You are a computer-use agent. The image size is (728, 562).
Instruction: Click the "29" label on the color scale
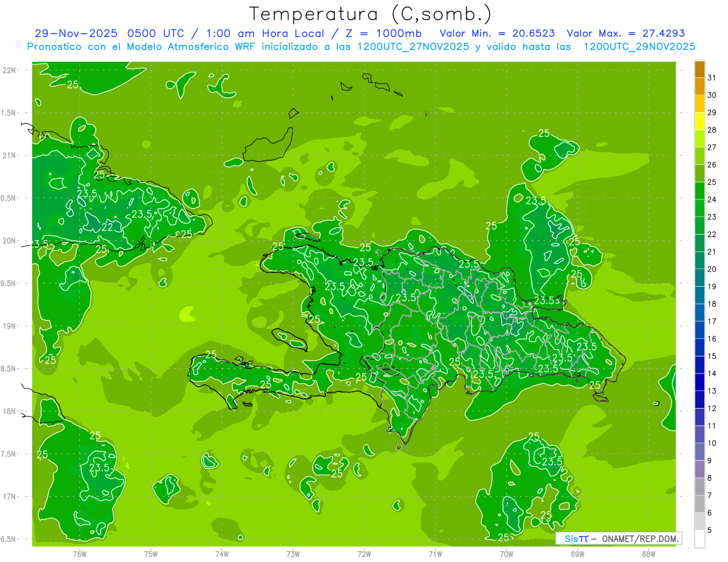click(712, 113)
